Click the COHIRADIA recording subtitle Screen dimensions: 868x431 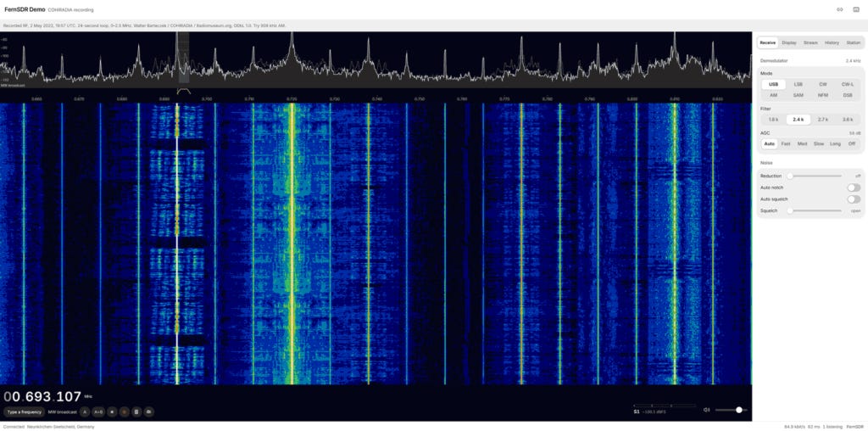71,10
